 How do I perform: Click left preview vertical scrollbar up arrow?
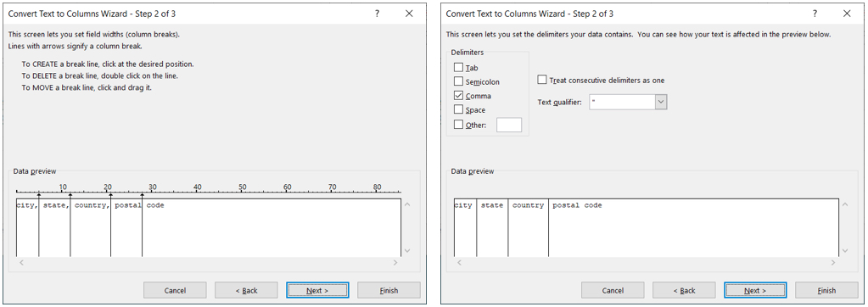coord(407,204)
